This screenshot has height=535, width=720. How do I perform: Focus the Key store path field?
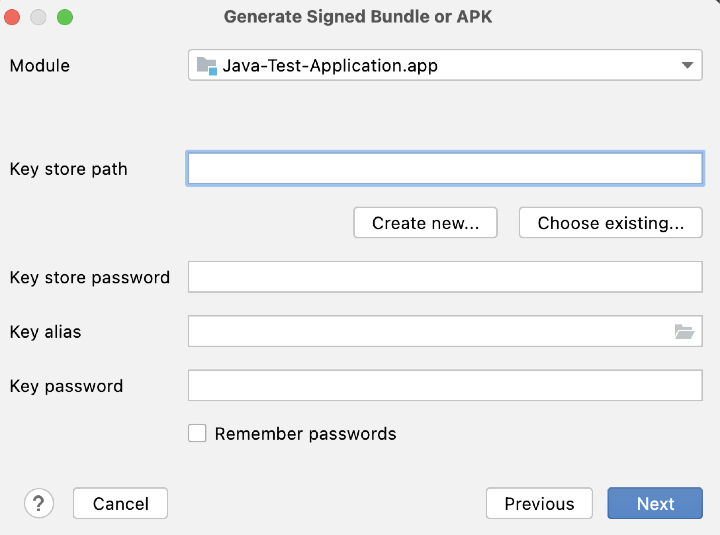445,169
